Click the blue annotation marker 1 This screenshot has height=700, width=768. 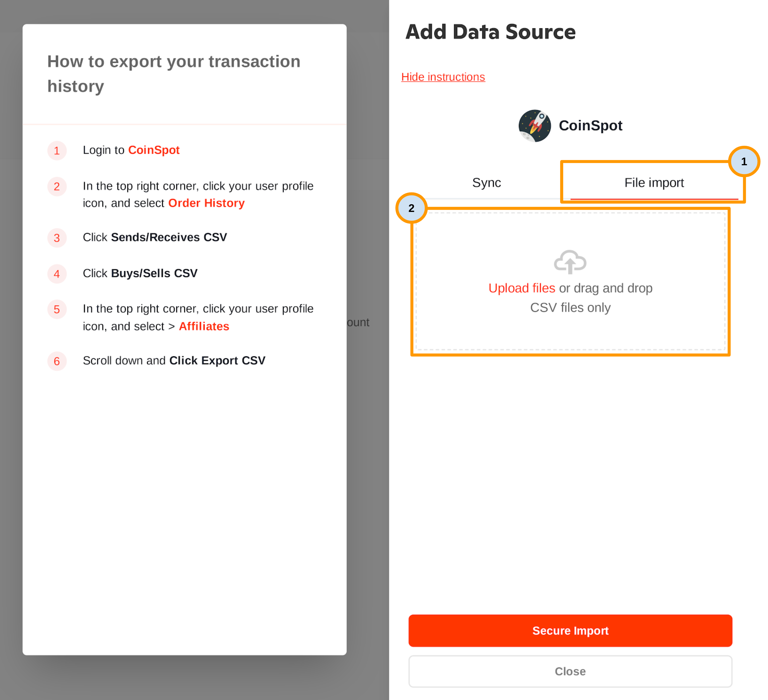pos(744,162)
